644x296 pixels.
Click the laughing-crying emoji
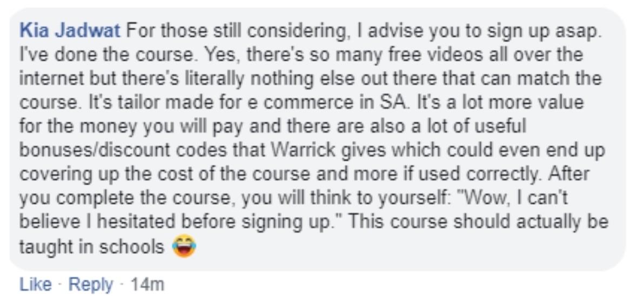pos(184,247)
